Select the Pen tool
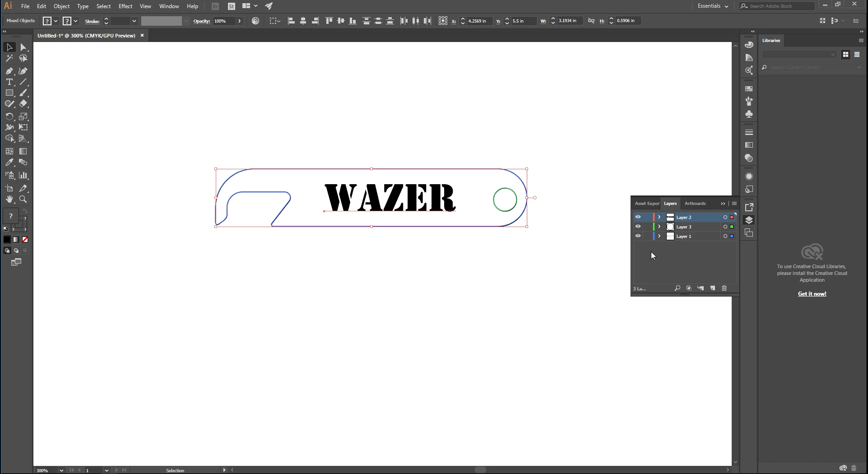 (x=9, y=71)
